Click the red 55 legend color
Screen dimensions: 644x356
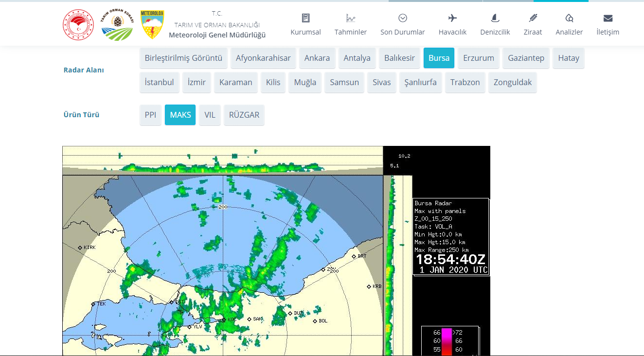point(447,349)
